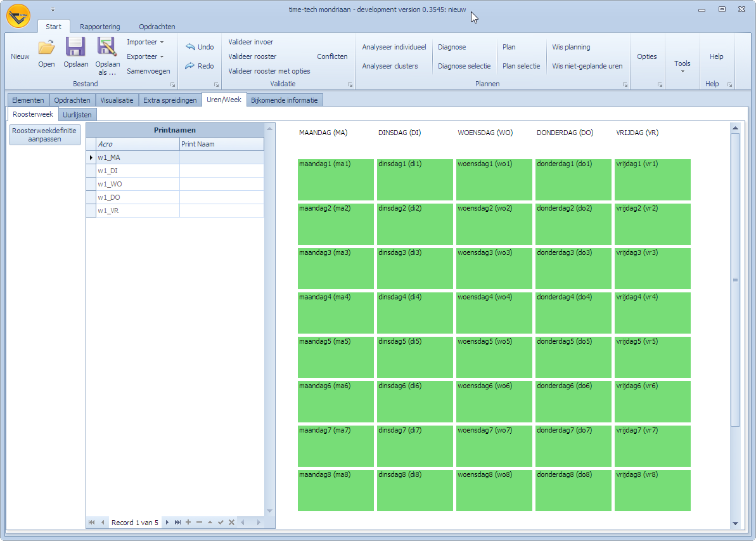Switch to the Uurlijsten sub-tab

tap(77, 114)
